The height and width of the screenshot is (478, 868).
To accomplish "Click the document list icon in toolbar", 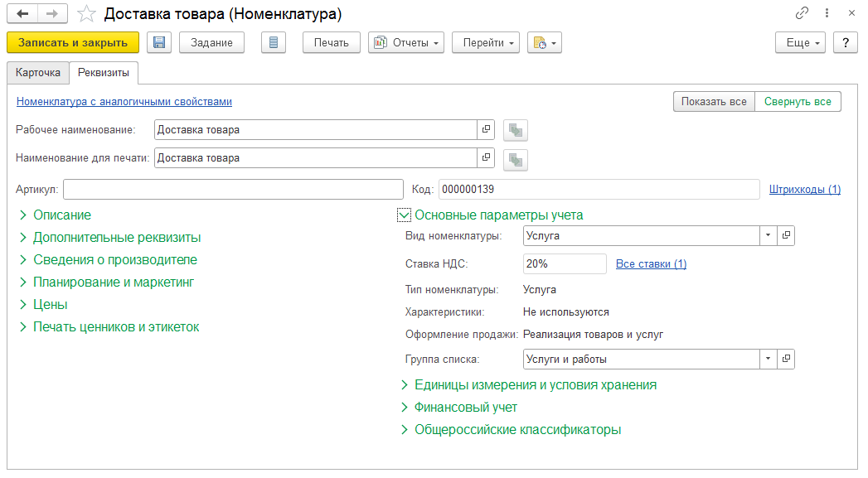I will pyautogui.click(x=274, y=43).
